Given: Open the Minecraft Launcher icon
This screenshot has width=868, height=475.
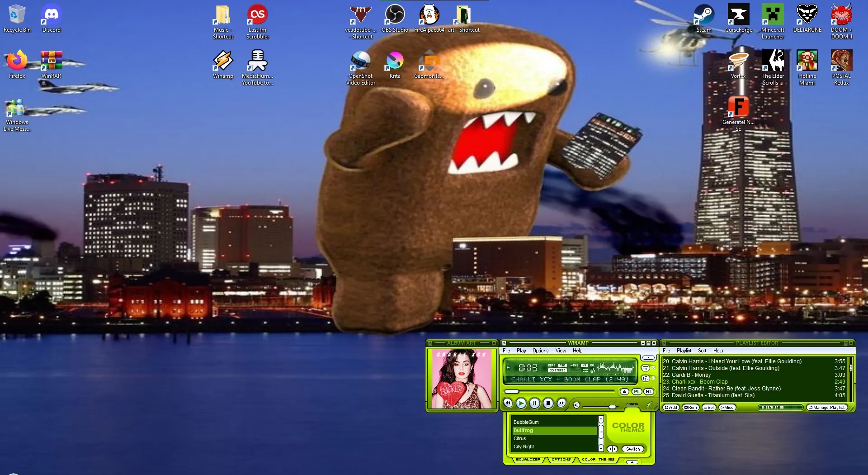Looking at the screenshot, I should click(773, 22).
